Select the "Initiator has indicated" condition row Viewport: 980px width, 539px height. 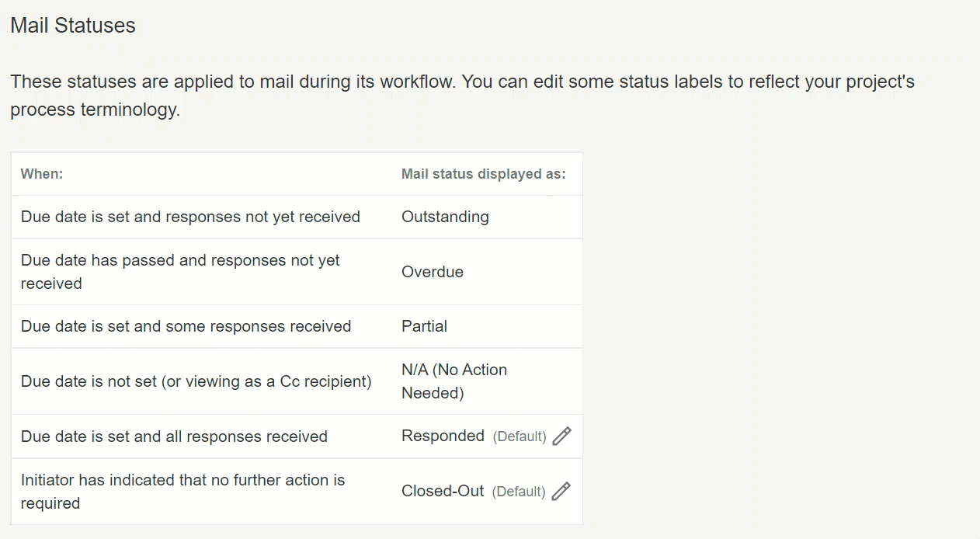point(182,492)
